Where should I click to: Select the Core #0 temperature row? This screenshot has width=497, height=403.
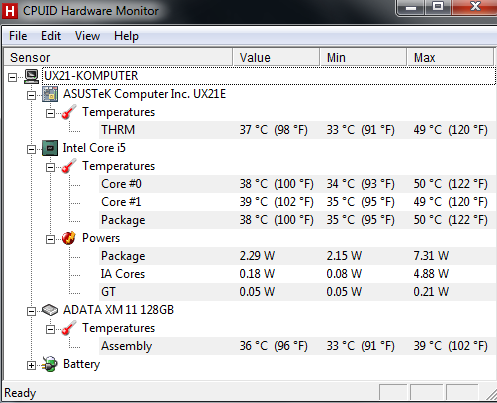click(297, 184)
